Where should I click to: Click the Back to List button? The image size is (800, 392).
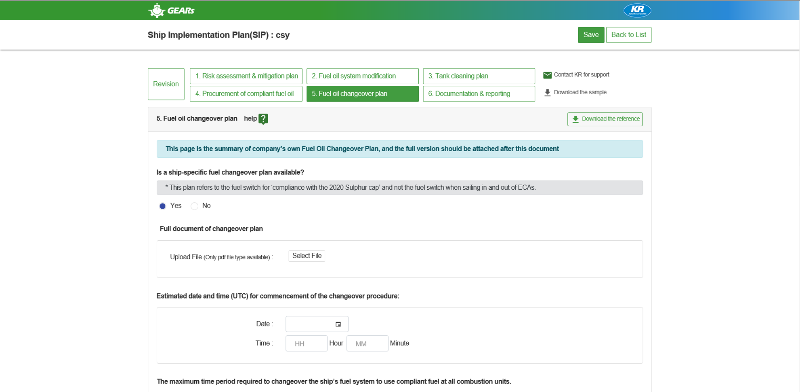pos(629,35)
